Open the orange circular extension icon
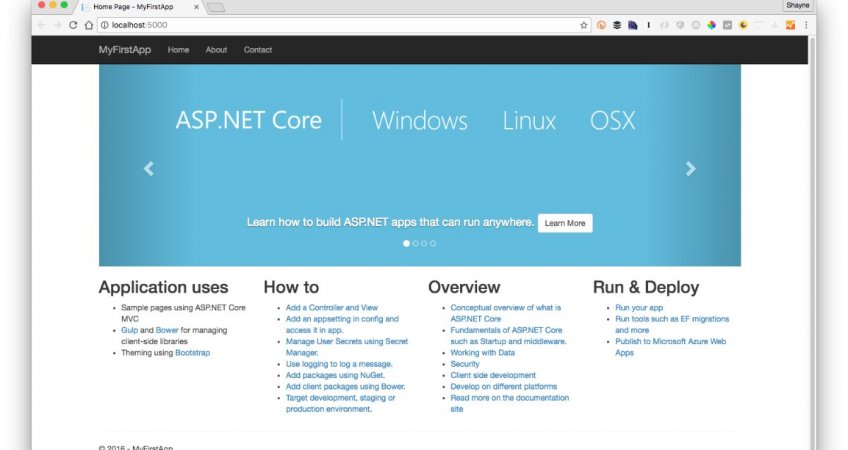The height and width of the screenshot is (450, 848). coord(601,25)
